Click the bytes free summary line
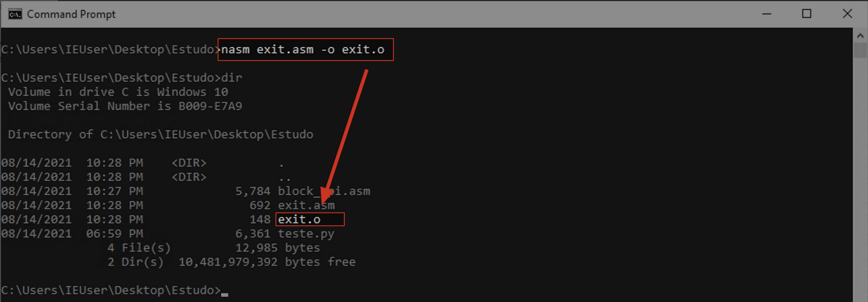 tap(231, 262)
